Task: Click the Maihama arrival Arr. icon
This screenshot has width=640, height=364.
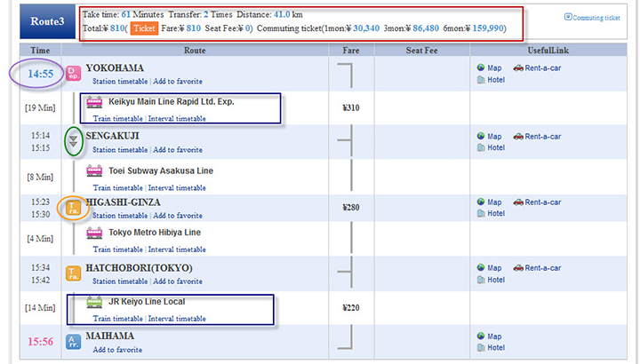Action: pyautogui.click(x=74, y=342)
